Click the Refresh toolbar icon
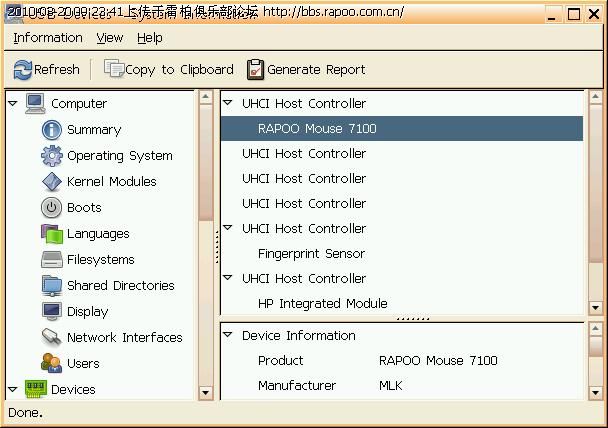This screenshot has height=428, width=608. (22, 70)
